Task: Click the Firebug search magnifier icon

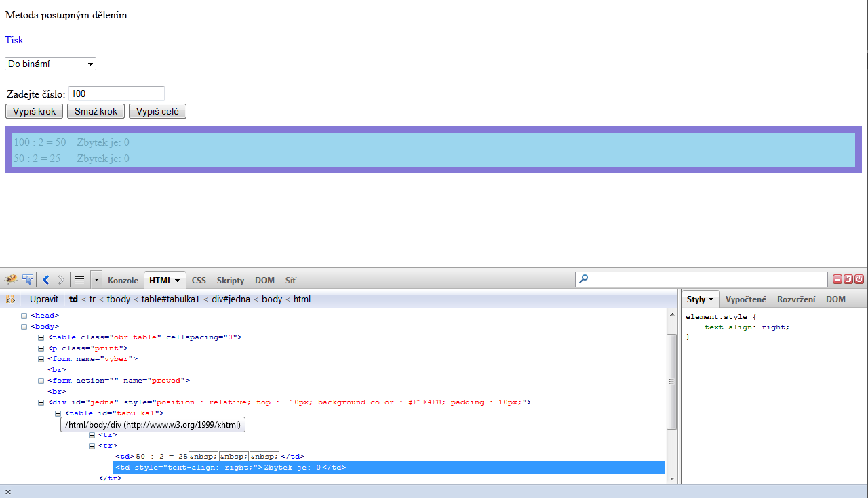Action: click(x=584, y=278)
